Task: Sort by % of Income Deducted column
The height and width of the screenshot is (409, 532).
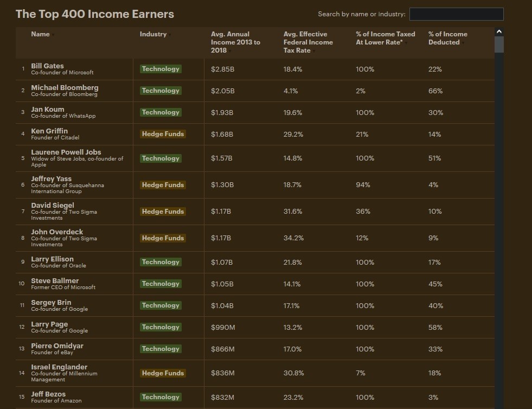Action: point(447,38)
